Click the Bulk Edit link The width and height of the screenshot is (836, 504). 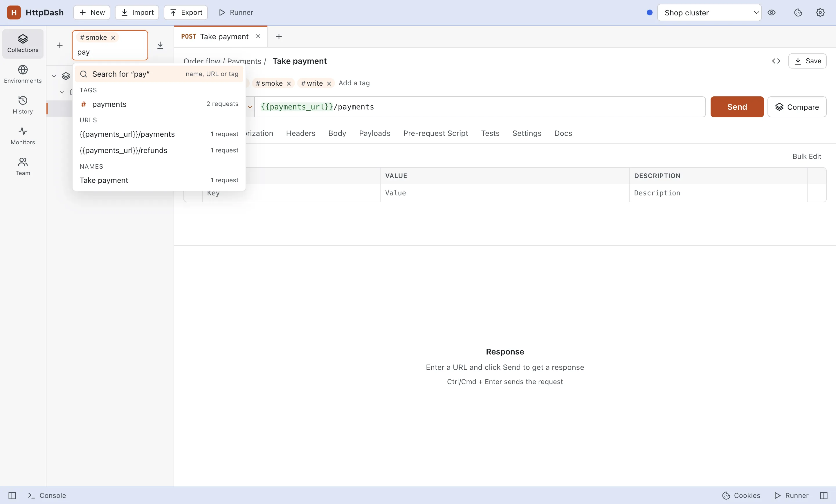click(x=806, y=156)
